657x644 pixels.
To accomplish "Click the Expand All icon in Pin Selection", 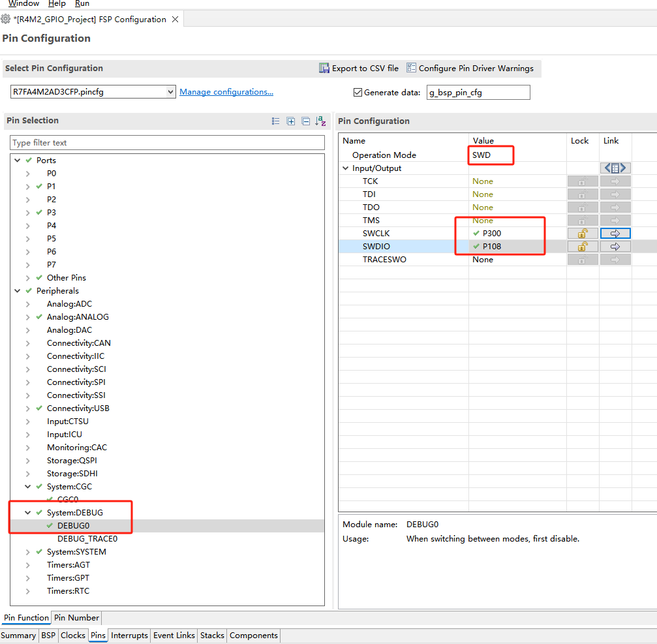I will [x=291, y=121].
